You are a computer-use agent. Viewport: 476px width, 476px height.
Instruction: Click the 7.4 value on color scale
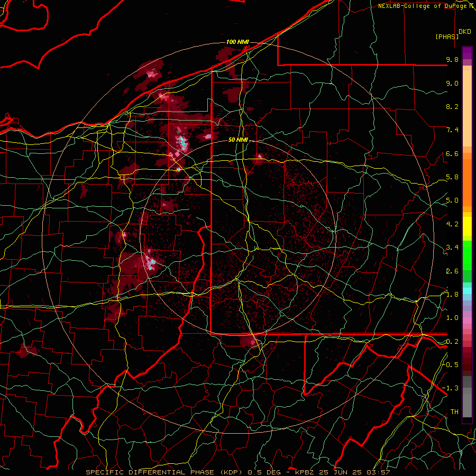click(452, 130)
